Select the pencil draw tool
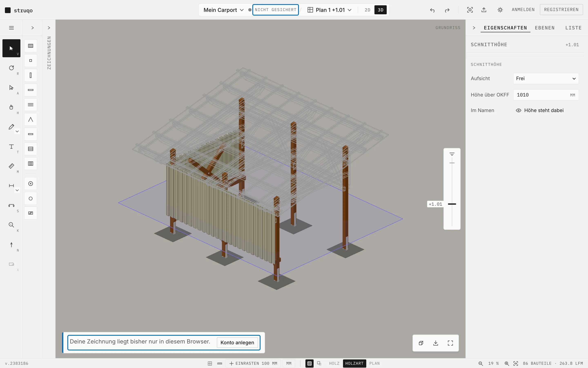The width and height of the screenshot is (588, 368). (11, 127)
